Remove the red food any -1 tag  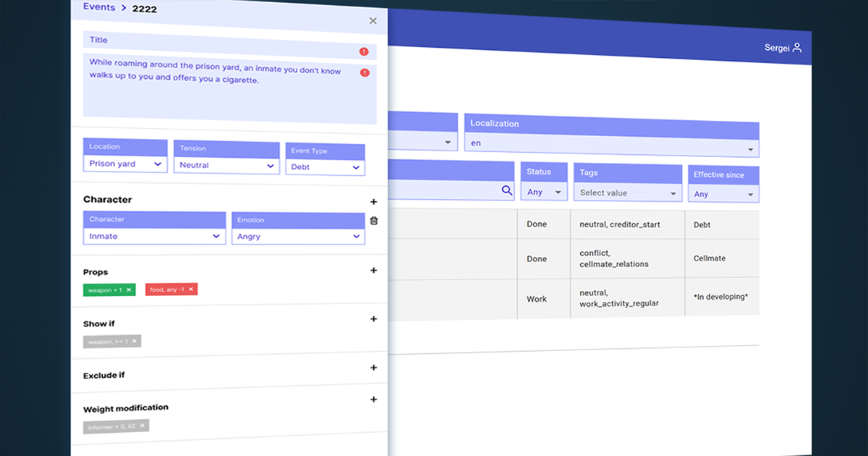(x=191, y=290)
